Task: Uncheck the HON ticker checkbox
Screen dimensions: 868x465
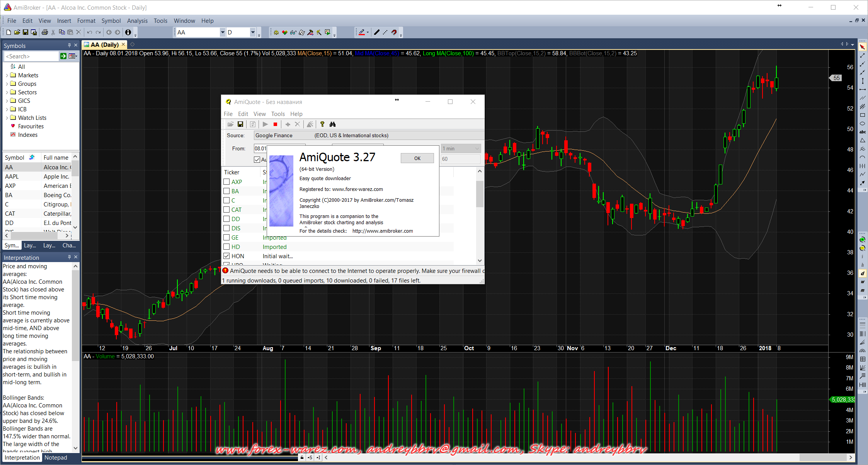Action: 227,256
